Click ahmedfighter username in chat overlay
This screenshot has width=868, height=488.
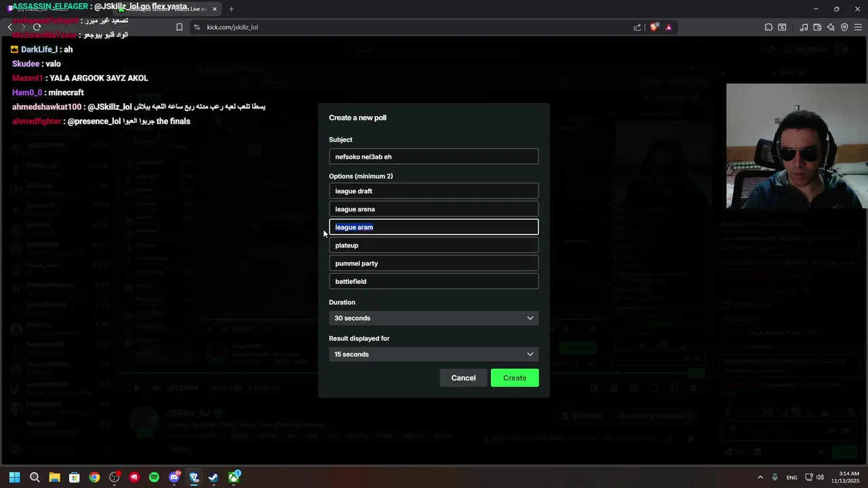pos(37,121)
